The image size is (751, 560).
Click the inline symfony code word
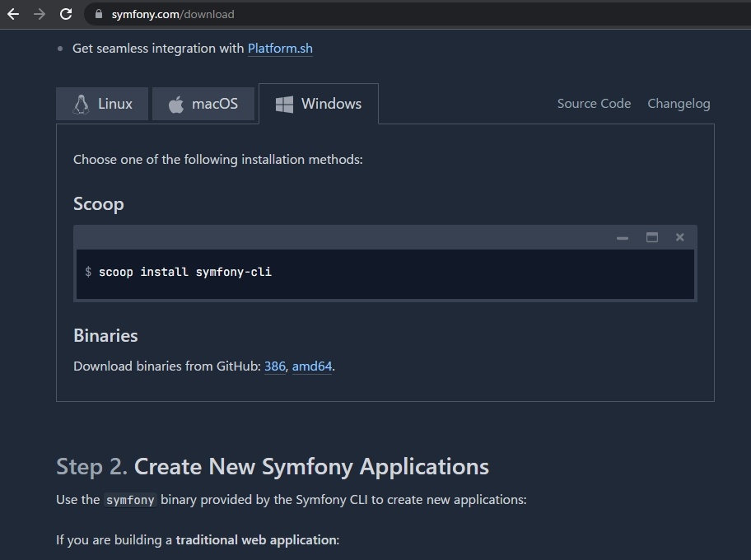(x=130, y=500)
